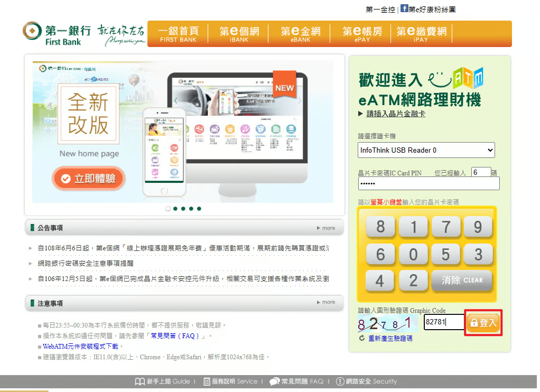The height and width of the screenshot is (392, 540).
Task: Tap keypad number 8
Action: (380, 227)
